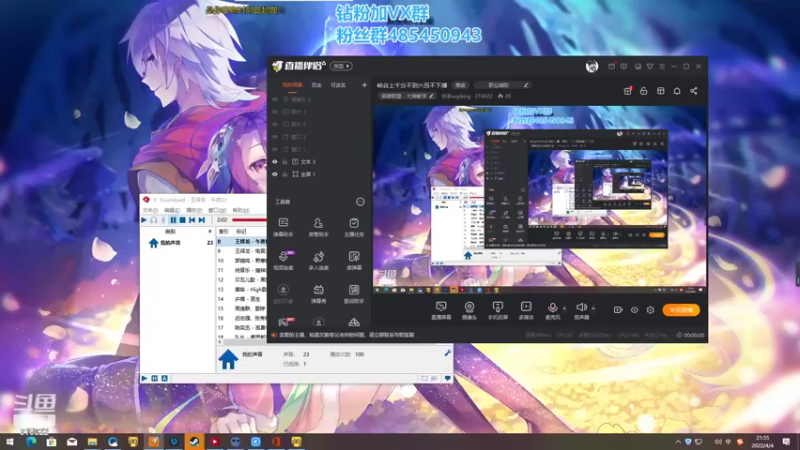800x450 pixels.
Task: Toggle visibility of 文本 3 source
Action: click(x=275, y=162)
